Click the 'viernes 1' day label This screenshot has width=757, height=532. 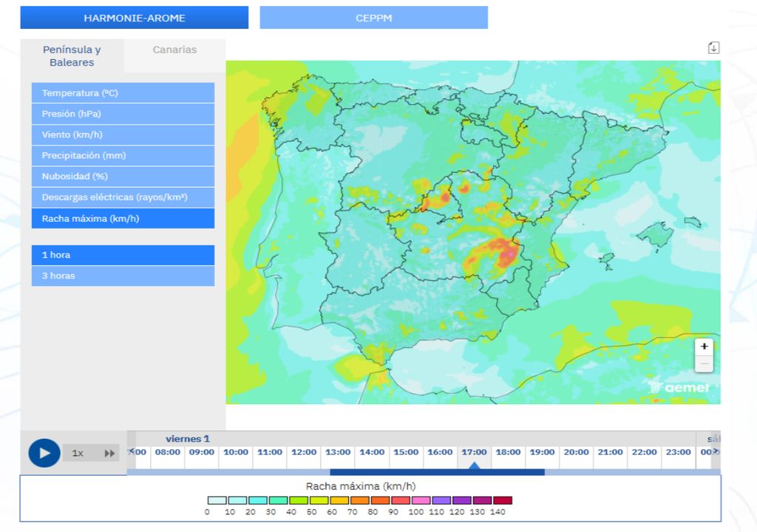pyautogui.click(x=187, y=439)
